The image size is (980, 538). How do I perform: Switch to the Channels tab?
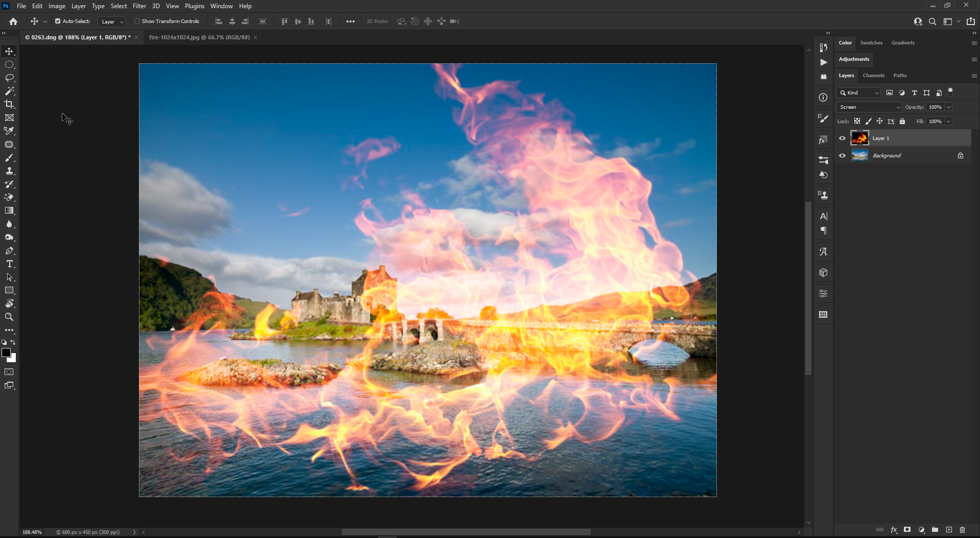pos(874,75)
